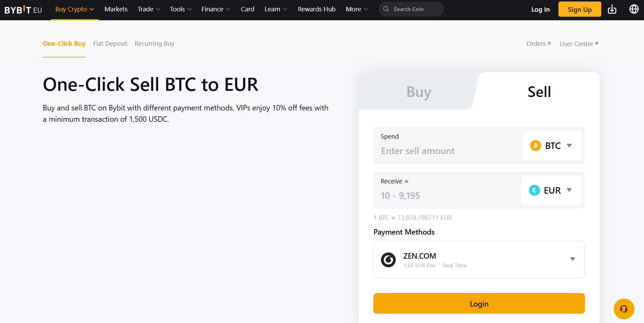This screenshot has width=644, height=323.
Task: Expand the More navigation menu
Action: [x=357, y=9]
